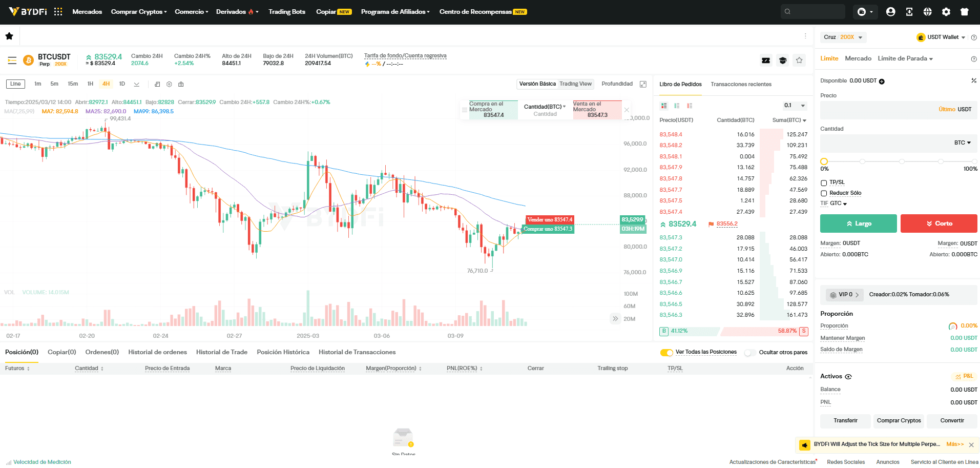Click the Cantidad input field
The height and width of the screenshot is (468, 980).
(899, 143)
